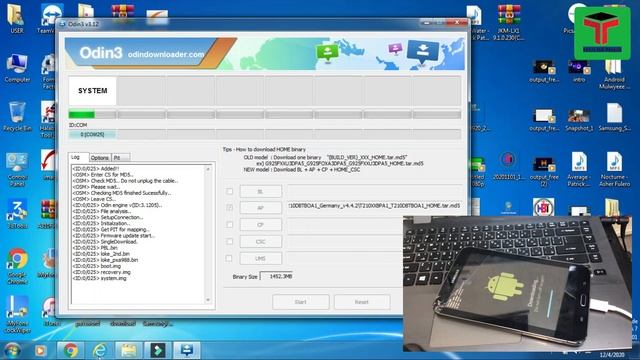640x360 pixels.
Task: Toggle the UMS file checkbox
Action: tap(229, 258)
